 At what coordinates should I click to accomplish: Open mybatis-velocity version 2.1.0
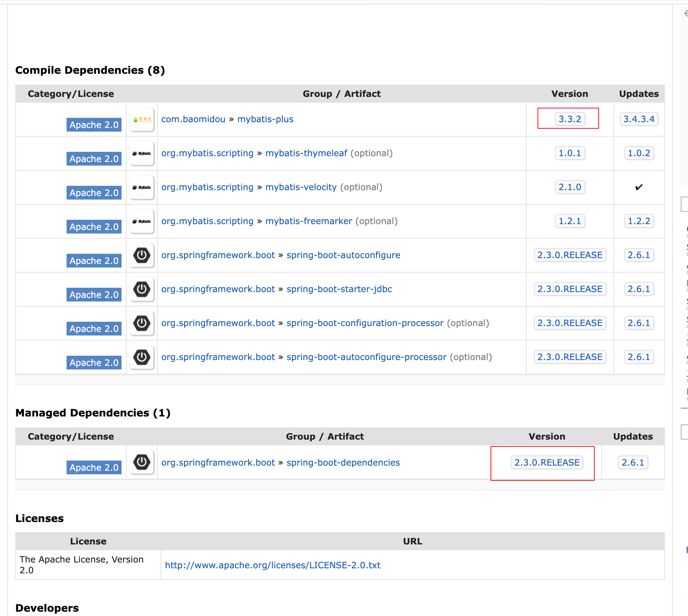coord(570,187)
